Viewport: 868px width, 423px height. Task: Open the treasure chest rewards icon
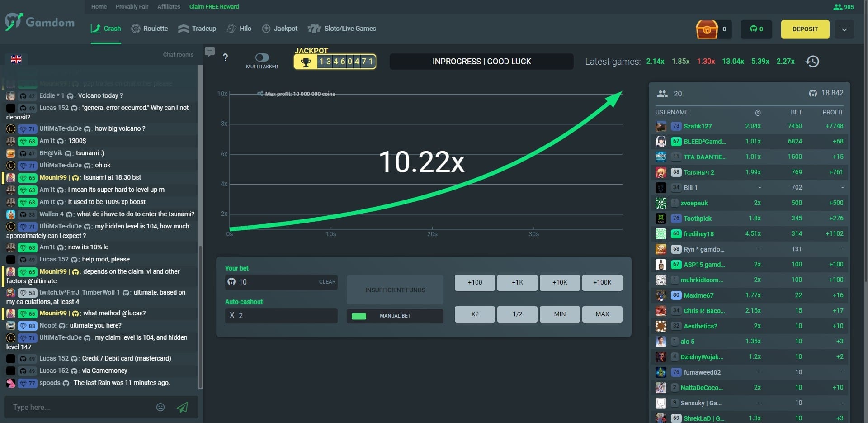click(x=707, y=29)
